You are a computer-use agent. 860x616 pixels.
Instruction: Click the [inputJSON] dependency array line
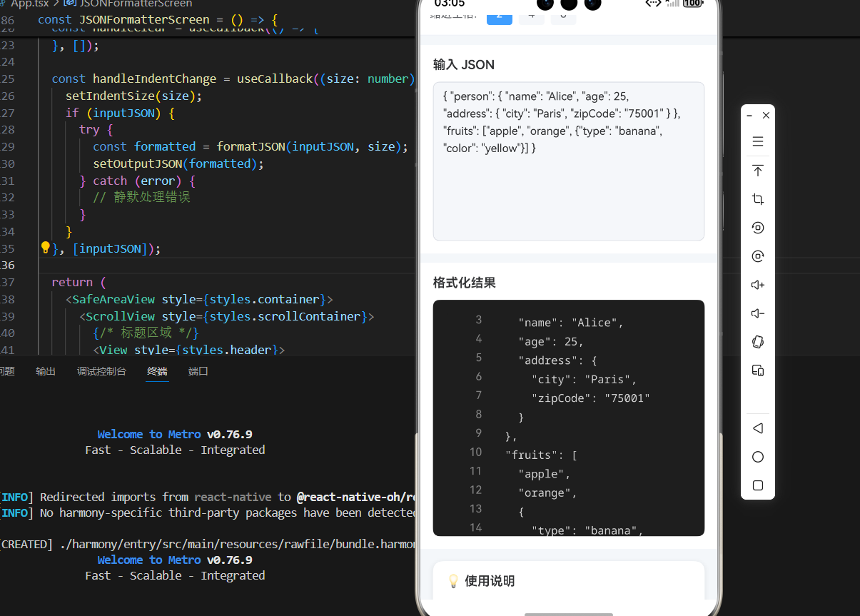[106, 248]
